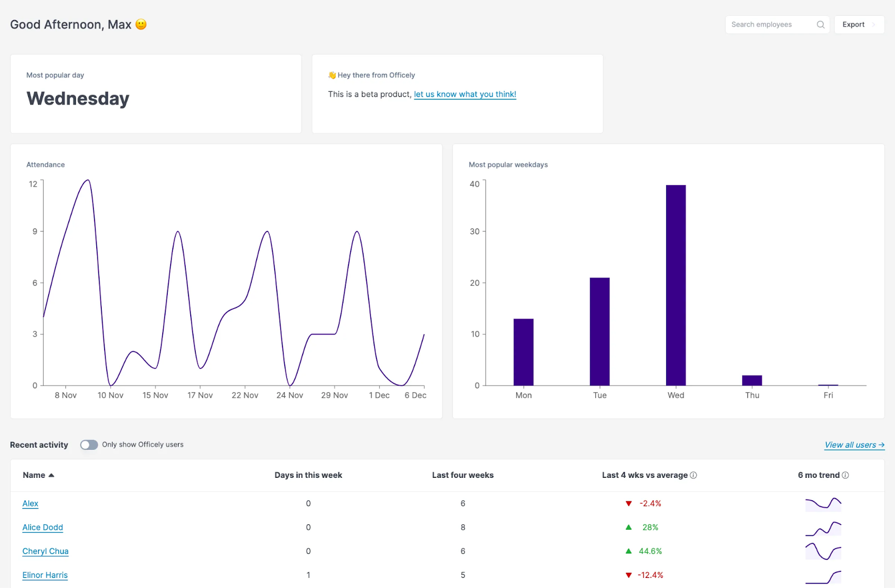895x588 pixels.
Task: Sort by Last four weeks column
Action: point(463,475)
